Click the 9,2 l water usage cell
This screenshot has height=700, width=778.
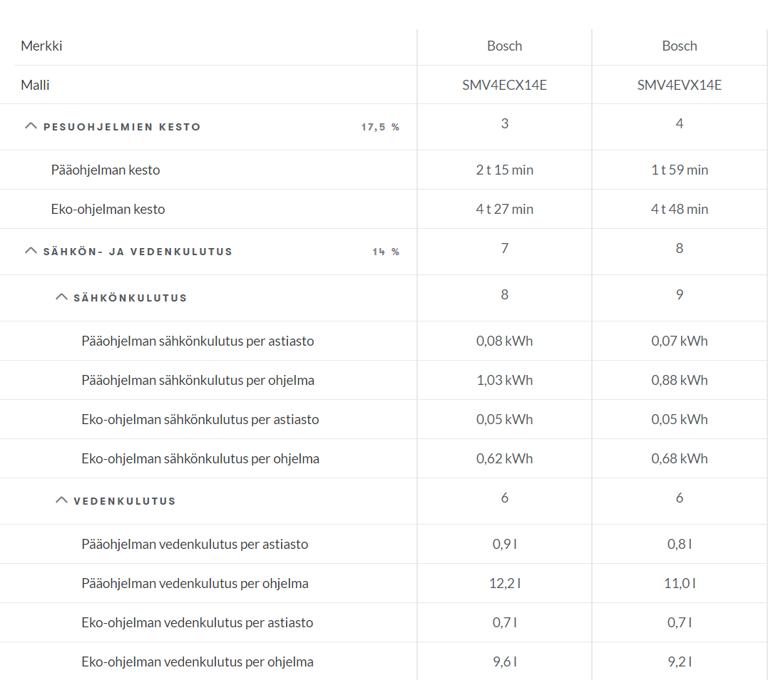click(679, 662)
